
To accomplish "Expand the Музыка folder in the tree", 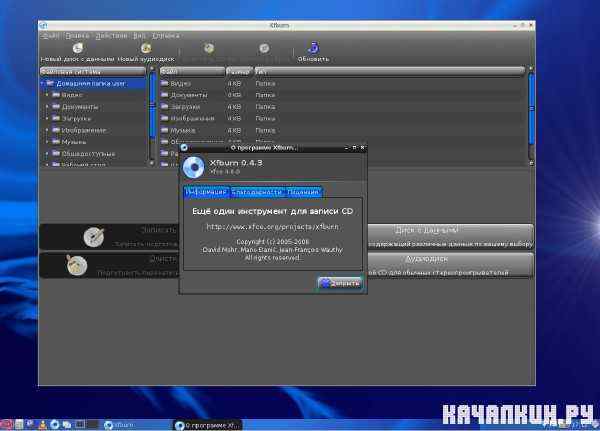I will click(x=47, y=142).
